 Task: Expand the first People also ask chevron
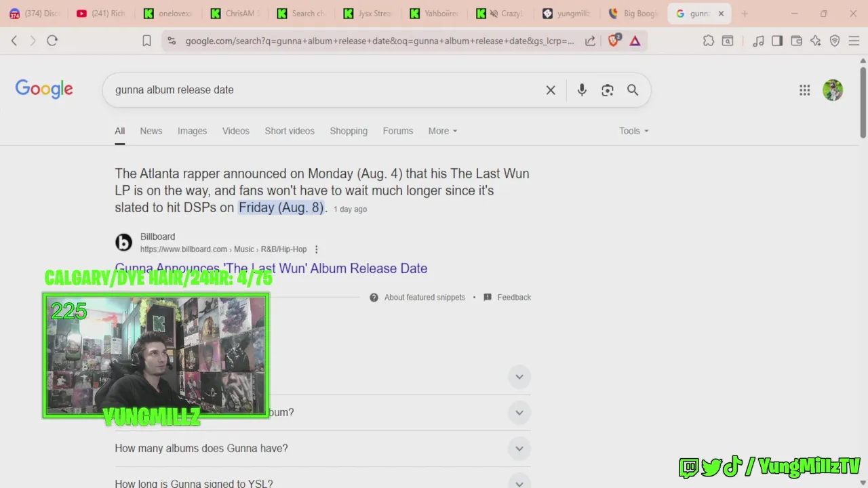519,377
